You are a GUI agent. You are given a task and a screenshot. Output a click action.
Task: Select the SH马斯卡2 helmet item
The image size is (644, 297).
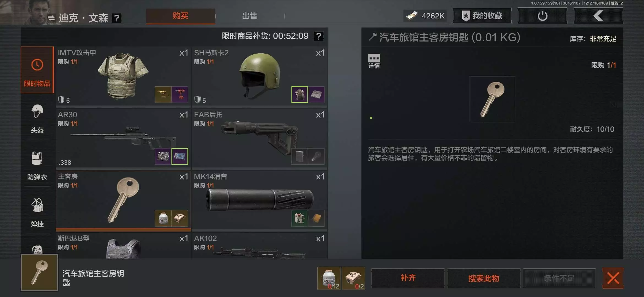tap(260, 76)
